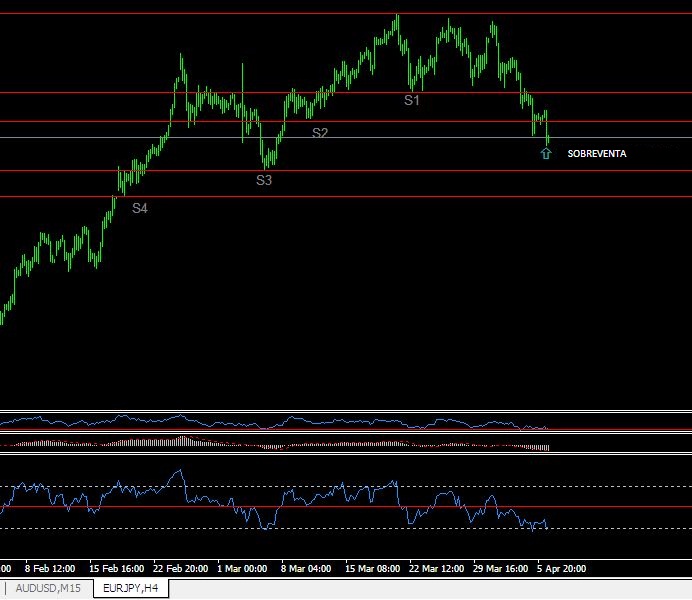Click the SOBREVENTA text label
This screenshot has width=692, height=600.
[597, 154]
